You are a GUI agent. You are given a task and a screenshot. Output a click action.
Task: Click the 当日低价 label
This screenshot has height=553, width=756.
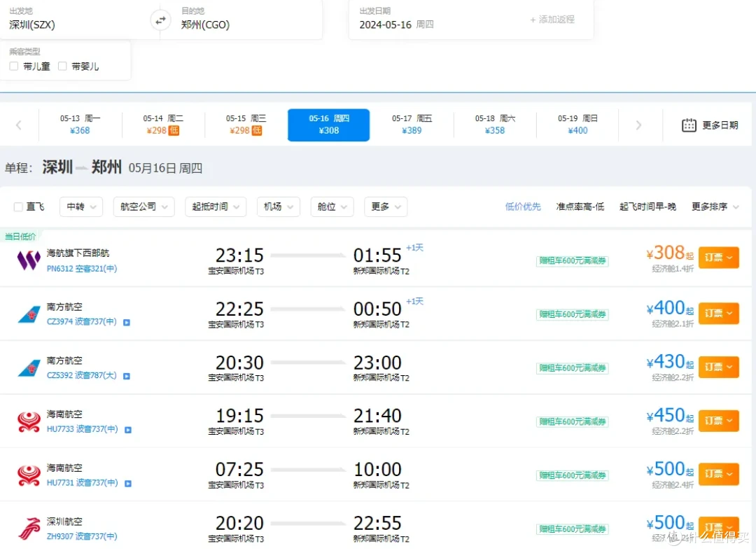pyautogui.click(x=20, y=236)
